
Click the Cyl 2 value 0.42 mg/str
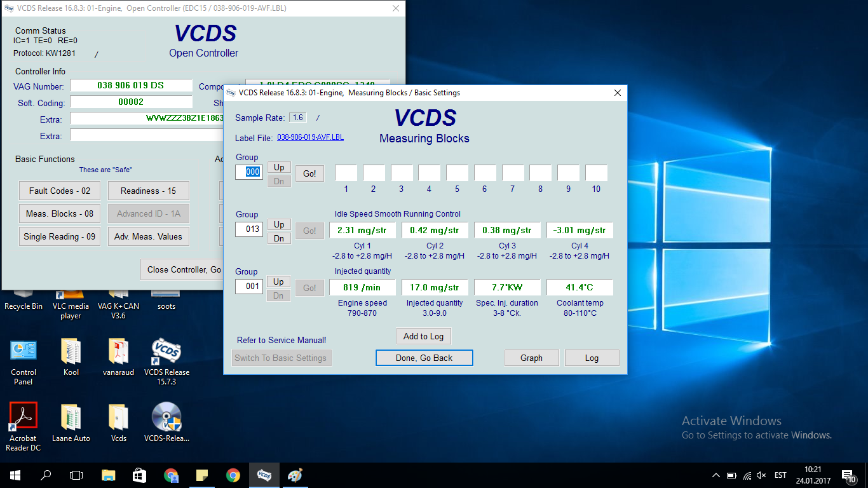[x=435, y=230]
